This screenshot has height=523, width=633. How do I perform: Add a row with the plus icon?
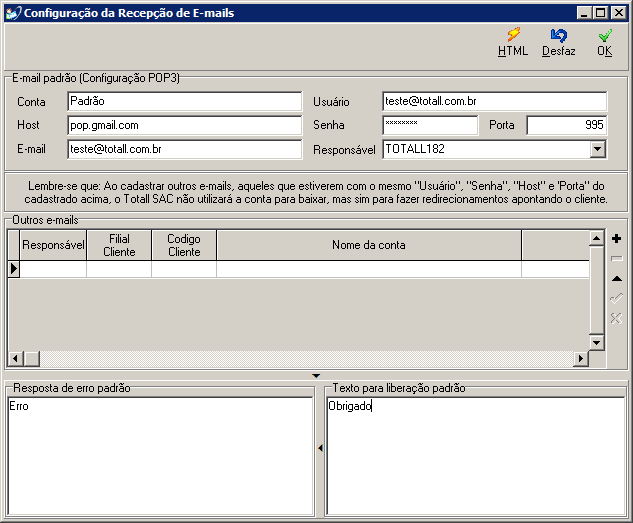(616, 238)
